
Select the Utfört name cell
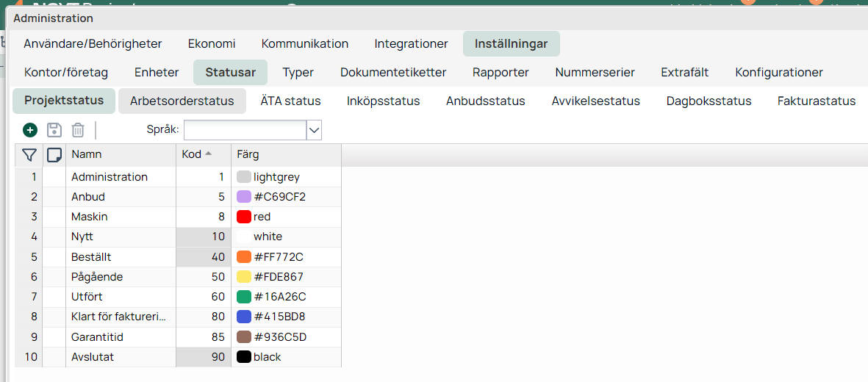pyautogui.click(x=121, y=297)
